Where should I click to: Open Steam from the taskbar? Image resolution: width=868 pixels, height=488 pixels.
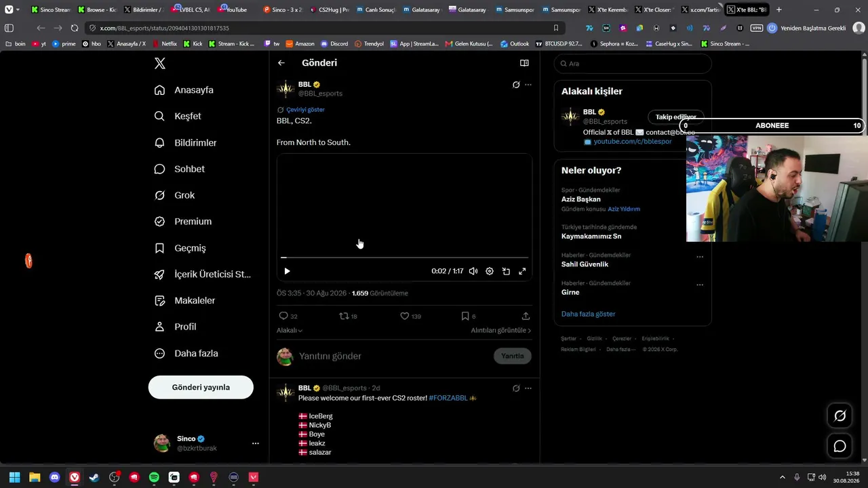pos(94,477)
